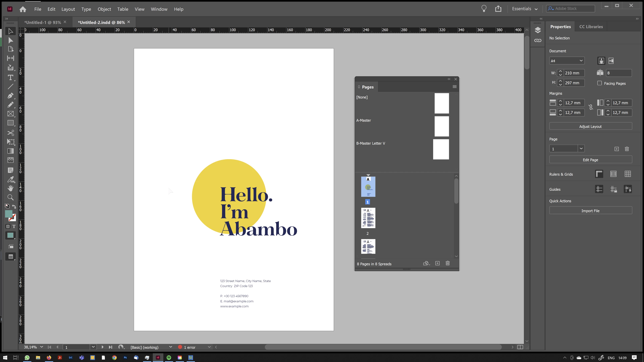Select the Type tool
The height and width of the screenshot is (362, 644).
(x=11, y=77)
